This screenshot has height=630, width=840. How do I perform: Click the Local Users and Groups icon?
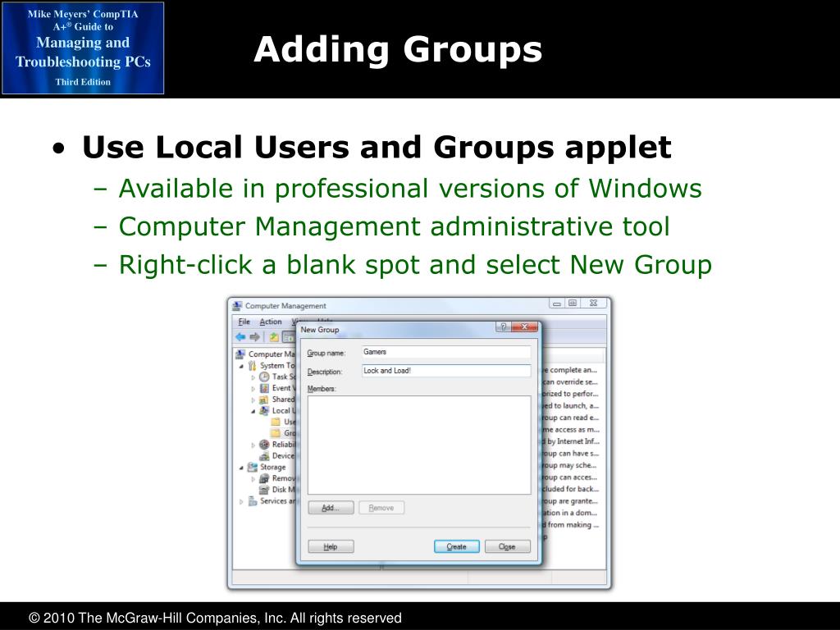click(x=264, y=411)
